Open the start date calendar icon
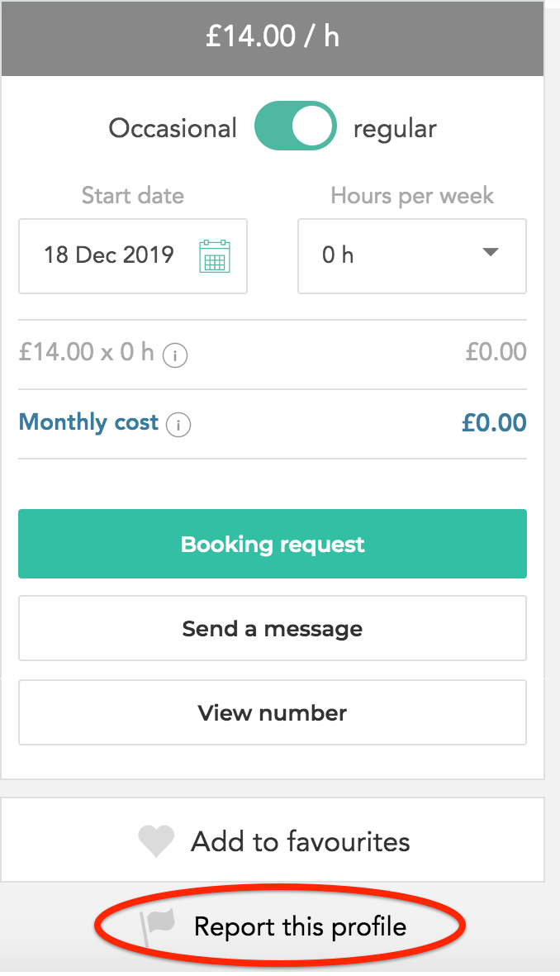Screen dimensions: 560x976 (x=215, y=256)
